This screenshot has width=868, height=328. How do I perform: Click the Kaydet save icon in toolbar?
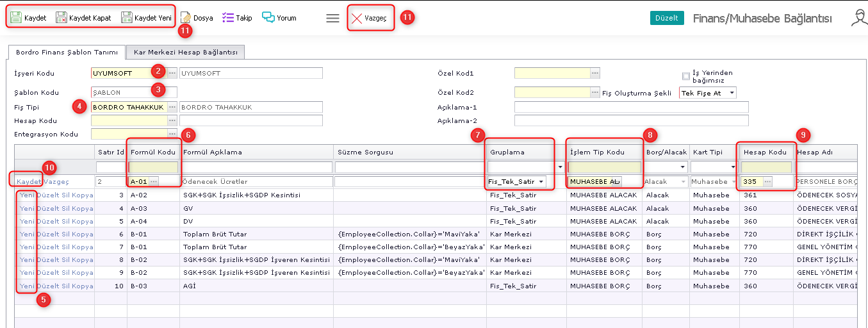pyautogui.click(x=16, y=18)
